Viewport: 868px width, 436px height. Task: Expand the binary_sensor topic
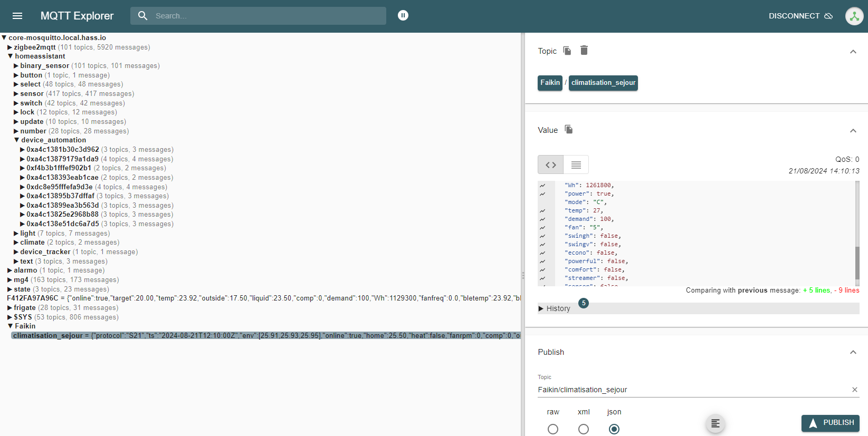[16, 66]
